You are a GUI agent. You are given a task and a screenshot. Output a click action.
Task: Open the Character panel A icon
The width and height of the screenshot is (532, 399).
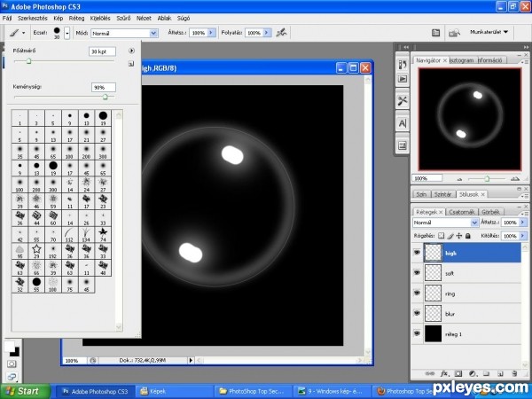click(x=403, y=123)
